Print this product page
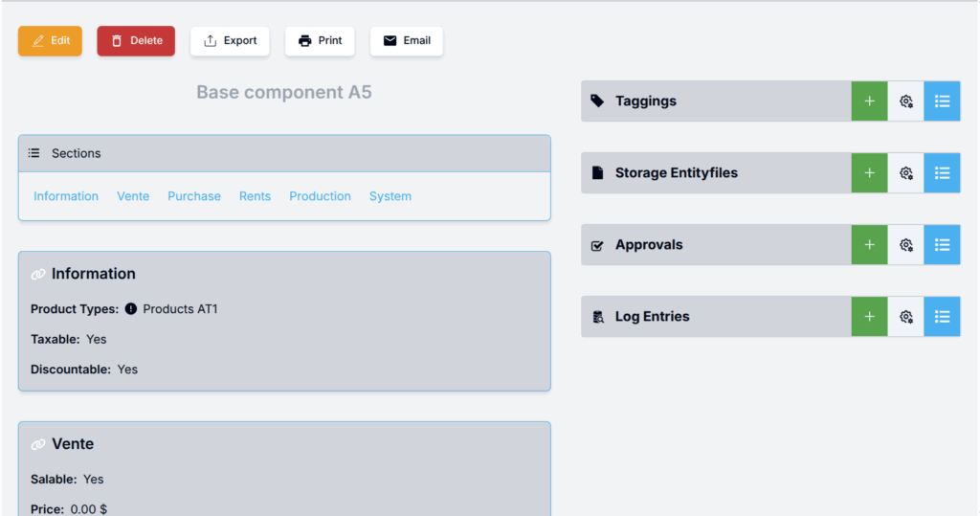Screen dimensions: 980x516 pos(320,41)
